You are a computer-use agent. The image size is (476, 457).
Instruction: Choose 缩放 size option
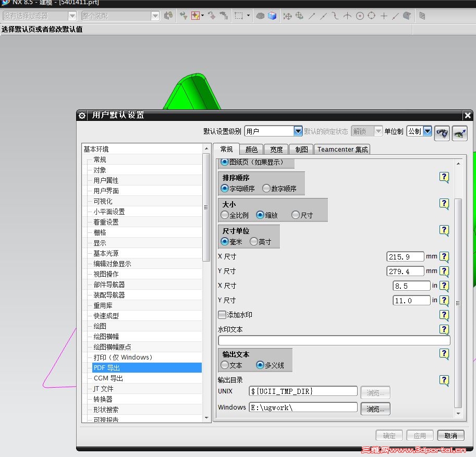(260, 215)
